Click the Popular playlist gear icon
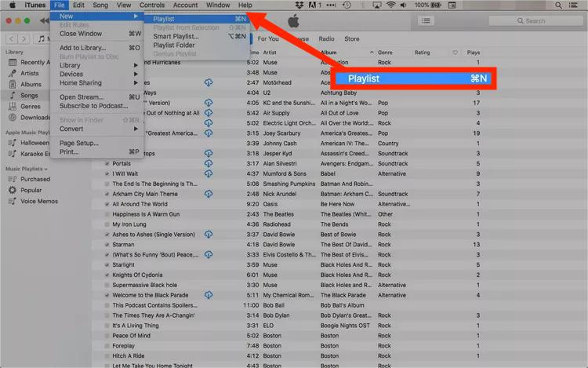This screenshot has height=368, width=588. [x=13, y=190]
